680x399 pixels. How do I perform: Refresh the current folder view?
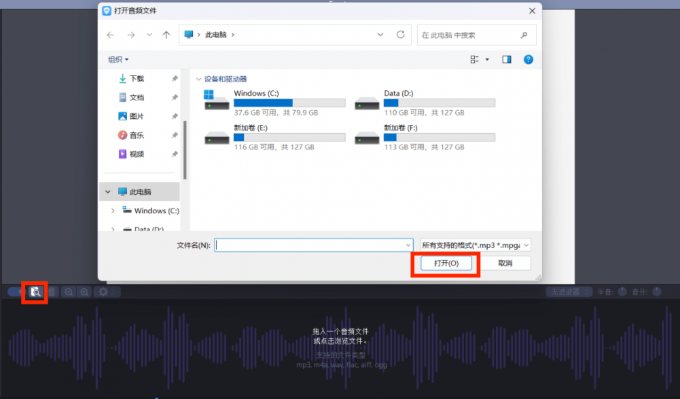pyautogui.click(x=401, y=35)
